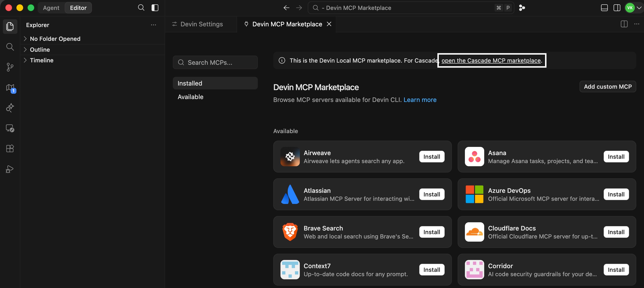Toggle the bottom panel layout icon
Viewport: 644px width, 288px height.
[x=604, y=8]
